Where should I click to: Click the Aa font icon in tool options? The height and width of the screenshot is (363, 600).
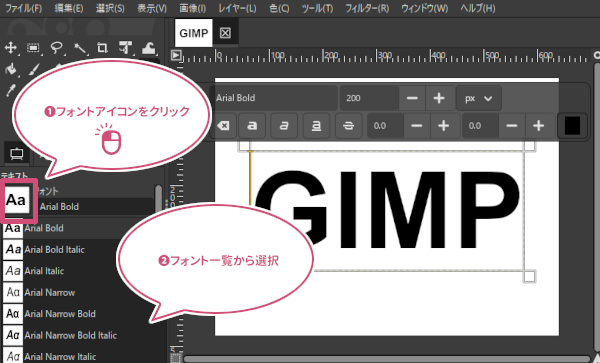16,200
